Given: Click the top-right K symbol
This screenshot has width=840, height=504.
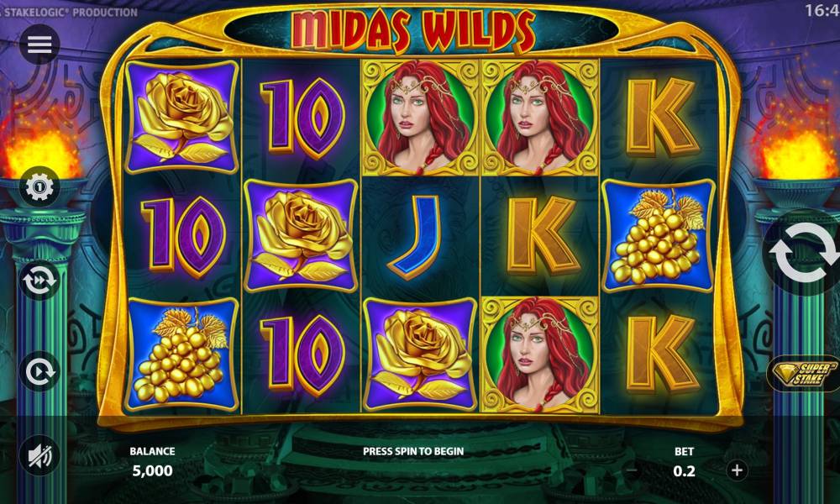Looking at the screenshot, I should (x=662, y=117).
